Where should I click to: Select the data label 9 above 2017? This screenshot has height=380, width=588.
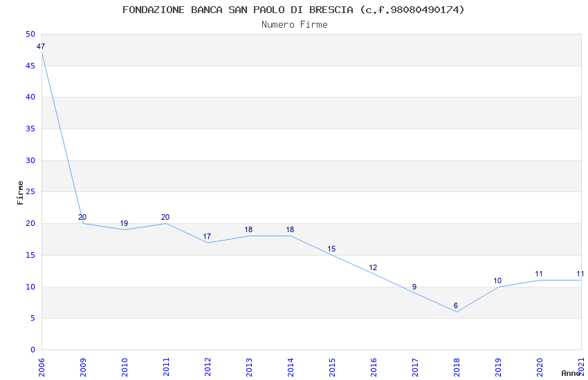[414, 287]
